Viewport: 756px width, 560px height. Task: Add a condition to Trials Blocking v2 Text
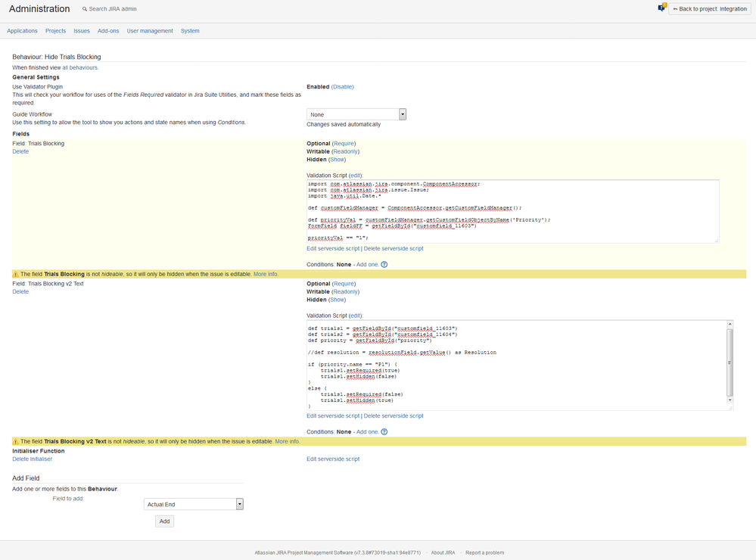[x=367, y=431]
